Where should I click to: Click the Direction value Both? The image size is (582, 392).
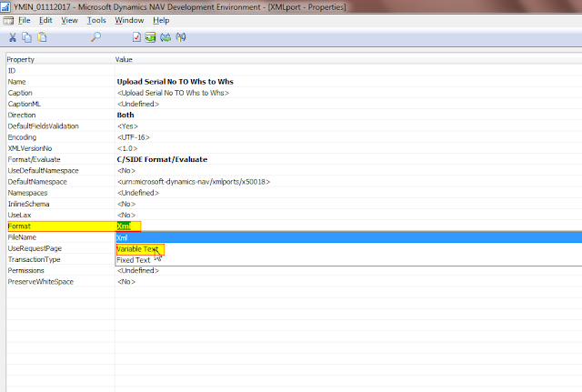(x=125, y=116)
